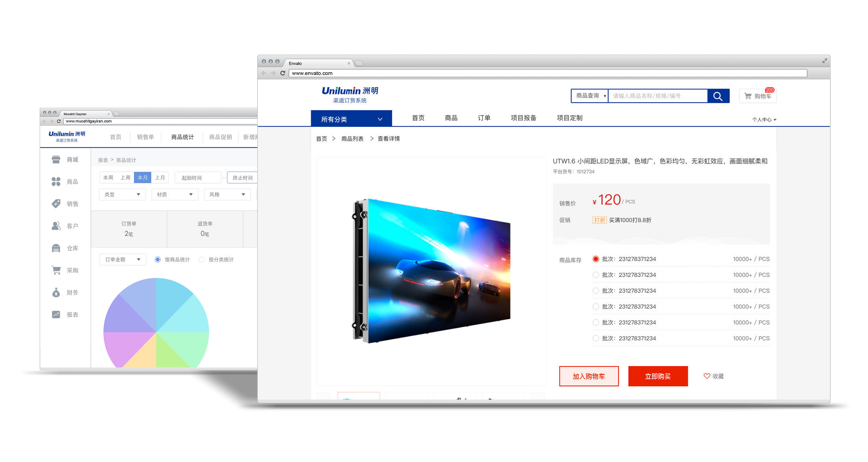Screen dimensions: 868x462
Task: Click the heart favorite icon next to 收藏
Action: (707, 376)
